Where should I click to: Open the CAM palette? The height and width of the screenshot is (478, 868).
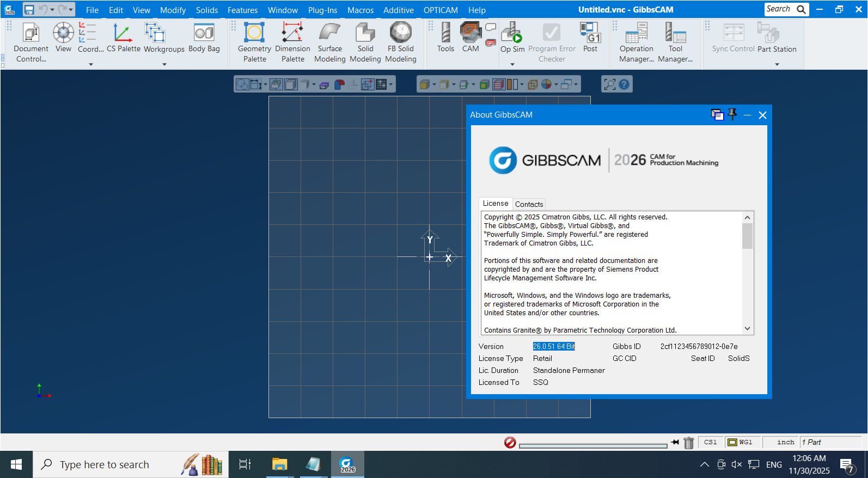point(470,38)
